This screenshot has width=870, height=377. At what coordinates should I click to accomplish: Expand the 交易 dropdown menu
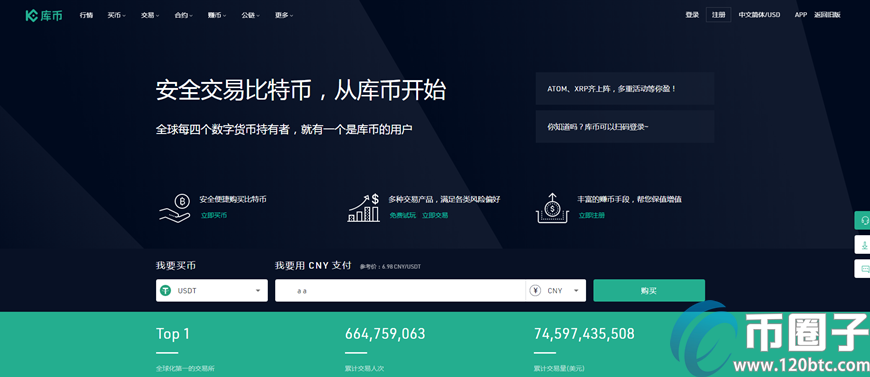click(x=150, y=16)
